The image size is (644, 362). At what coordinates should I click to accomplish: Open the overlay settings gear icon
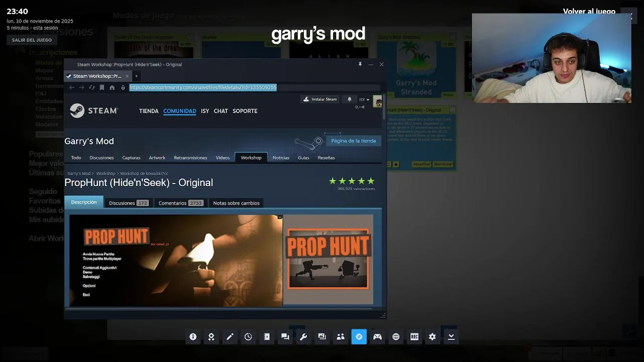pyautogui.click(x=432, y=337)
